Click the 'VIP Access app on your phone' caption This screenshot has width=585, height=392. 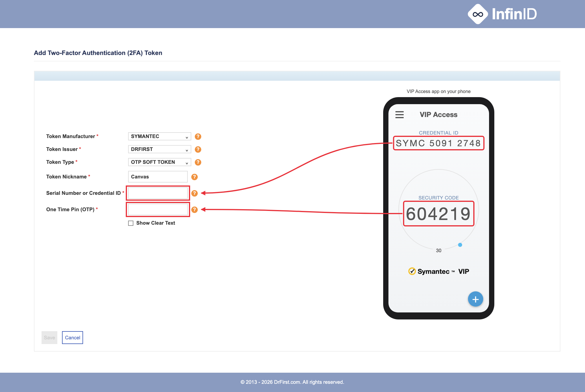438,91
